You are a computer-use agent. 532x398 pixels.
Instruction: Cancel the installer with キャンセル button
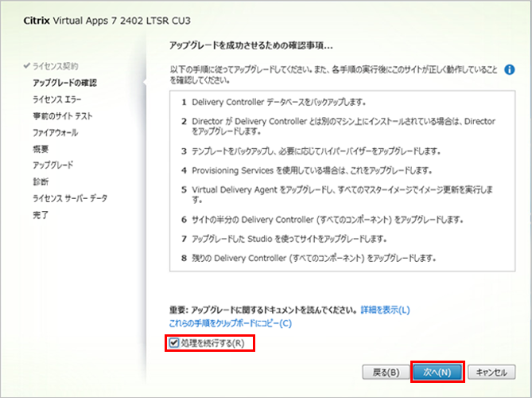tap(491, 372)
